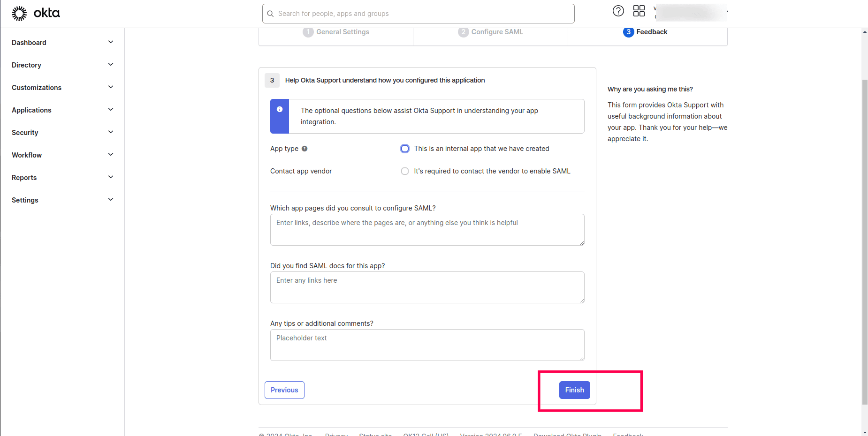Image resolution: width=868 pixels, height=436 pixels.
Task: Click the page vertical scrollbar
Action: click(865, 234)
